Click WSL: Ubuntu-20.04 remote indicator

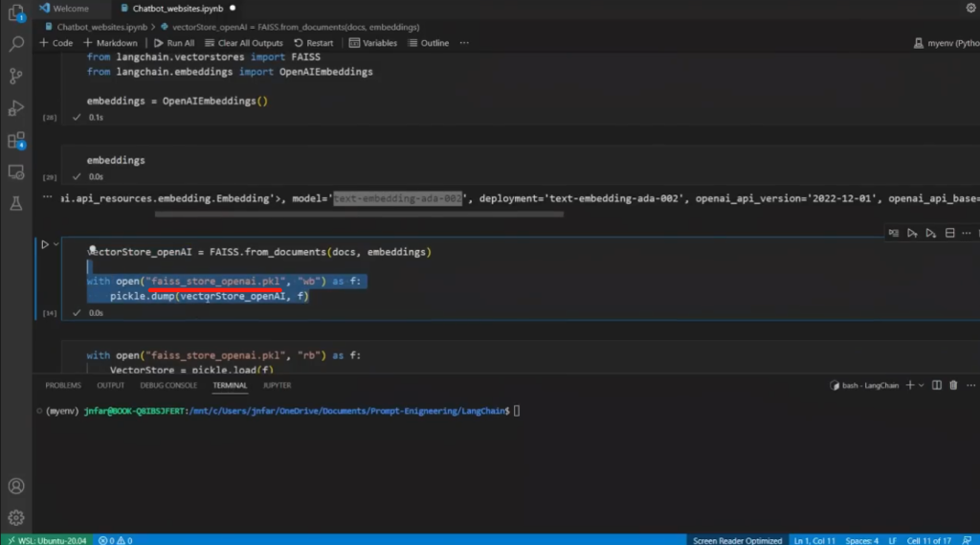[46, 539]
